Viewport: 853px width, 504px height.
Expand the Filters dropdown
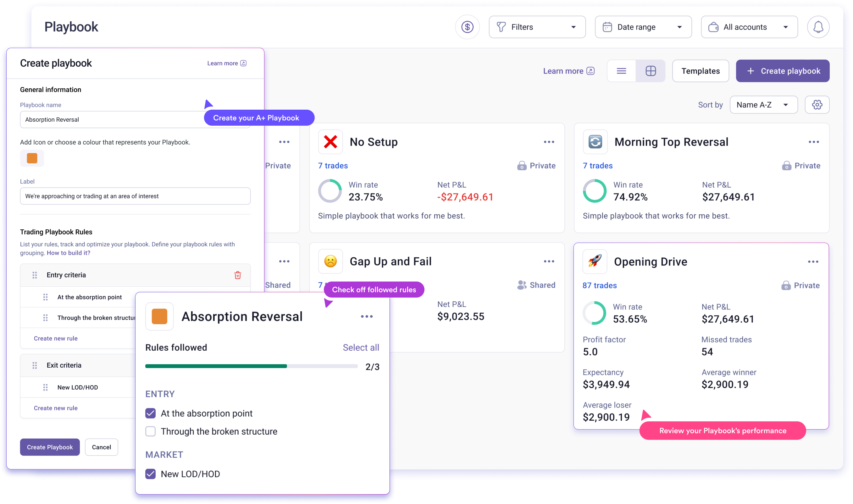point(537,27)
